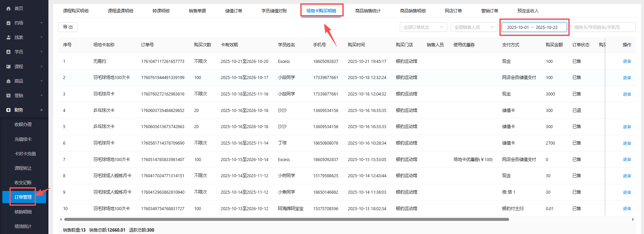Expand the 约场 menu chevron

[x=42, y=23]
